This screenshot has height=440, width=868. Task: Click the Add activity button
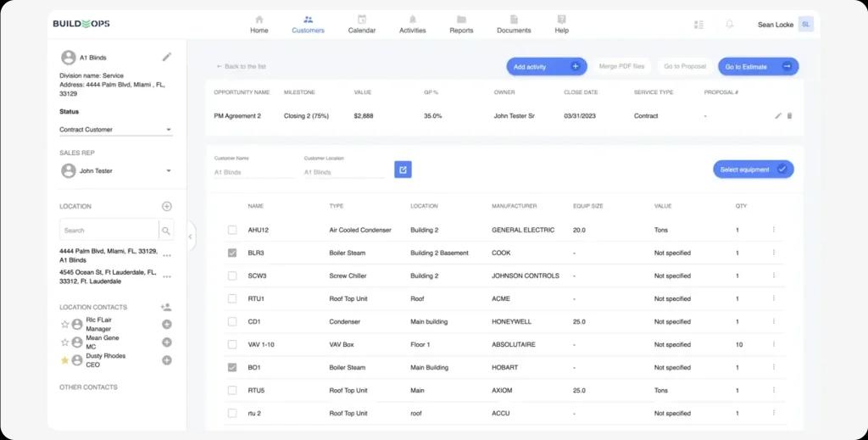pyautogui.click(x=546, y=66)
